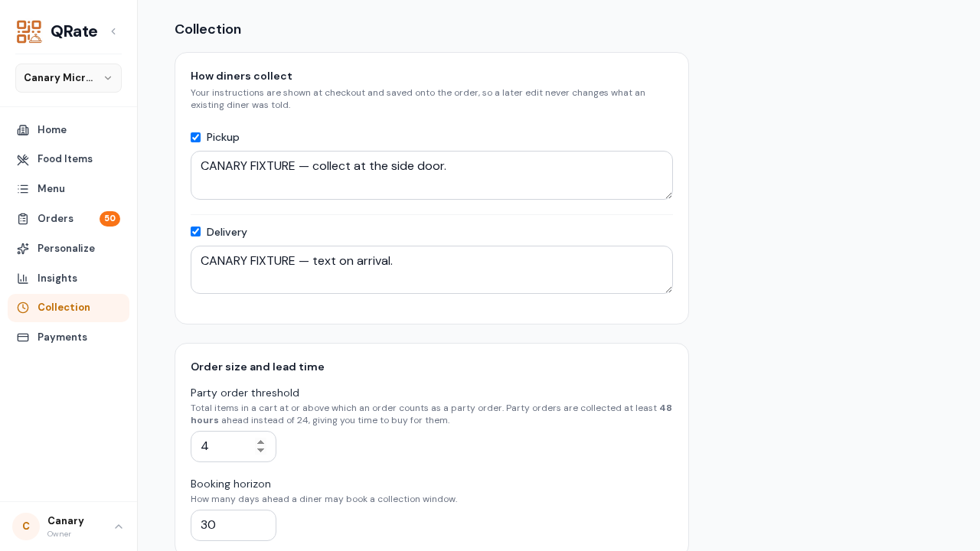The width and height of the screenshot is (980, 551).
Task: Open the Canary Micr… restaurant dropdown
Action: coord(68,78)
